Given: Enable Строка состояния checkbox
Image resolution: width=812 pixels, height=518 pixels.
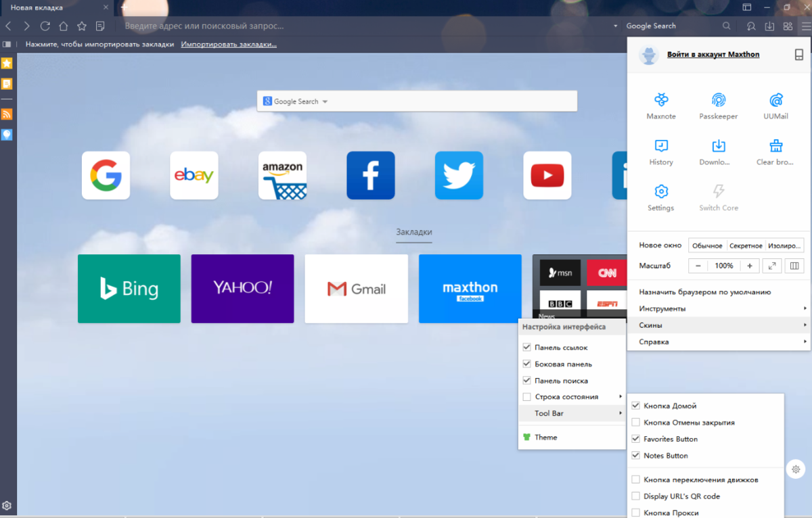Looking at the screenshot, I should [527, 397].
